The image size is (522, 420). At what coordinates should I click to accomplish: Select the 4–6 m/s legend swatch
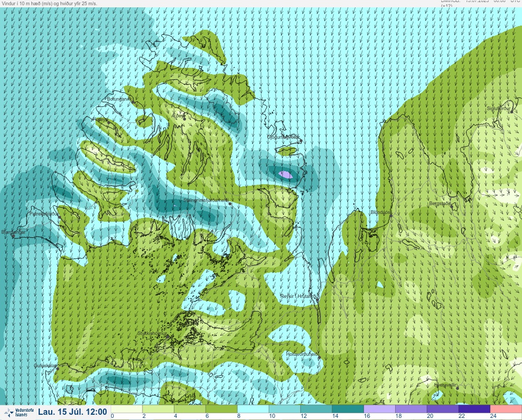coord(190,409)
